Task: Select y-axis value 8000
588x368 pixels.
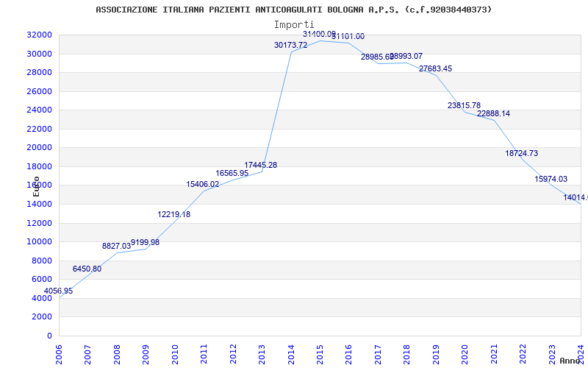Action: click(x=41, y=261)
